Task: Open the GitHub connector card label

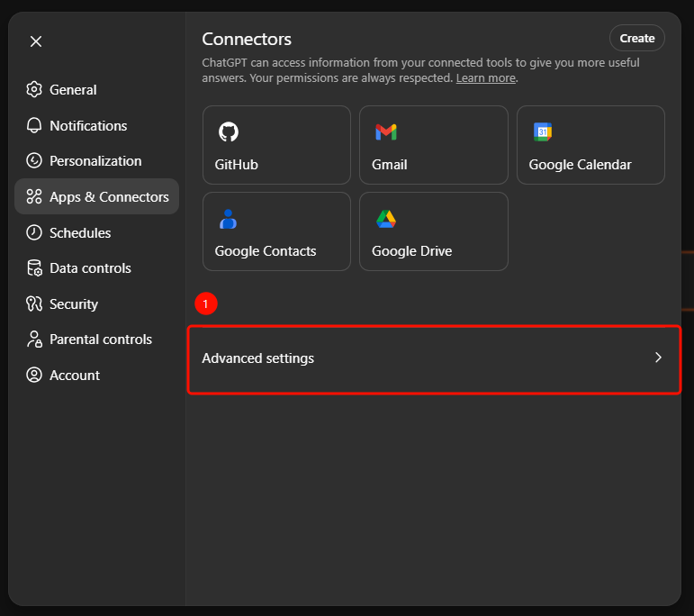Action: (236, 165)
